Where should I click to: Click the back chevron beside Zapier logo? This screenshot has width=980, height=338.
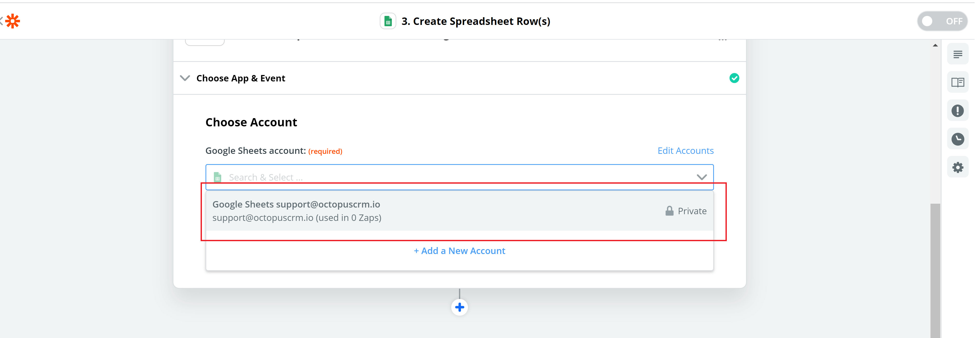[x=2, y=21]
